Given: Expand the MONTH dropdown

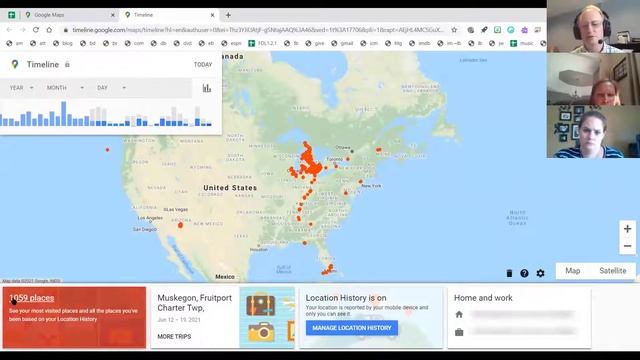Looking at the screenshot, I should [x=65, y=88].
